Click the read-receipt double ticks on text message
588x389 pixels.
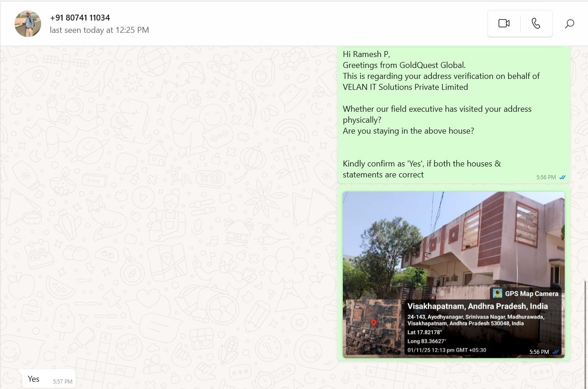point(562,177)
